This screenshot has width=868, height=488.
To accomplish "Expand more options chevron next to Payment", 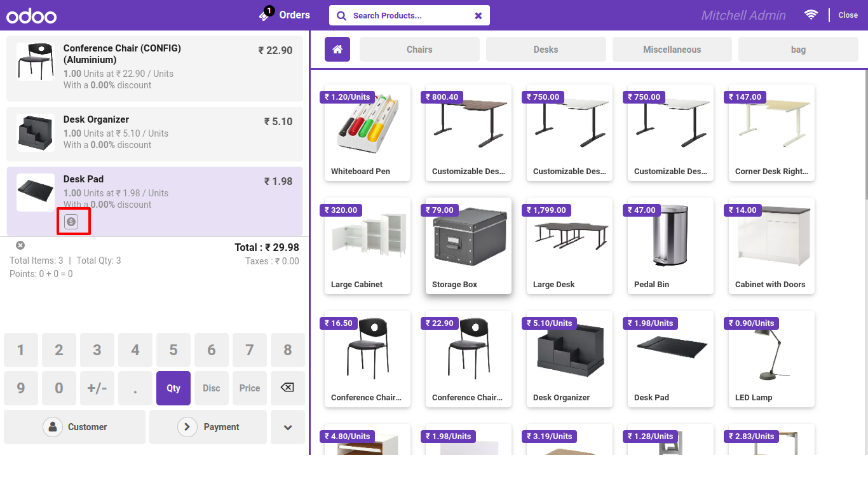I will point(288,427).
